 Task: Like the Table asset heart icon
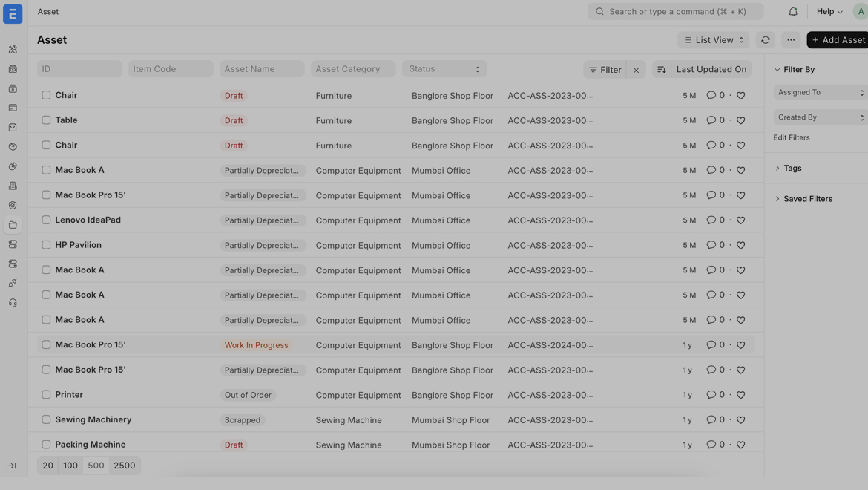pos(740,120)
